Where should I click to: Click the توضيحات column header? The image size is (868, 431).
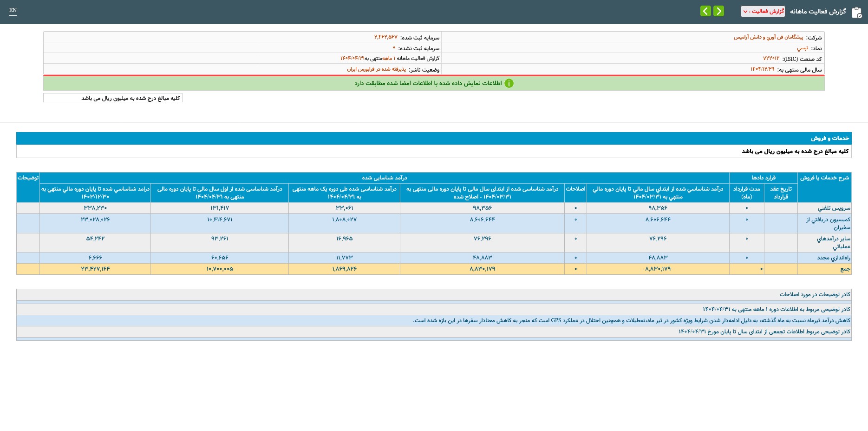point(28,178)
